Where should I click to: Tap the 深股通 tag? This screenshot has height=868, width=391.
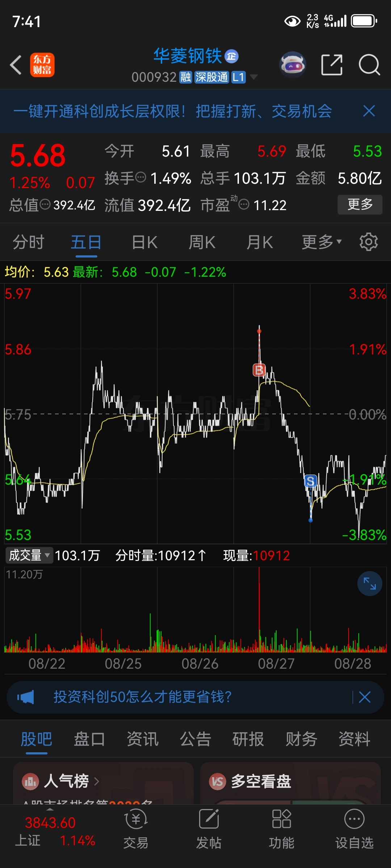212,77
